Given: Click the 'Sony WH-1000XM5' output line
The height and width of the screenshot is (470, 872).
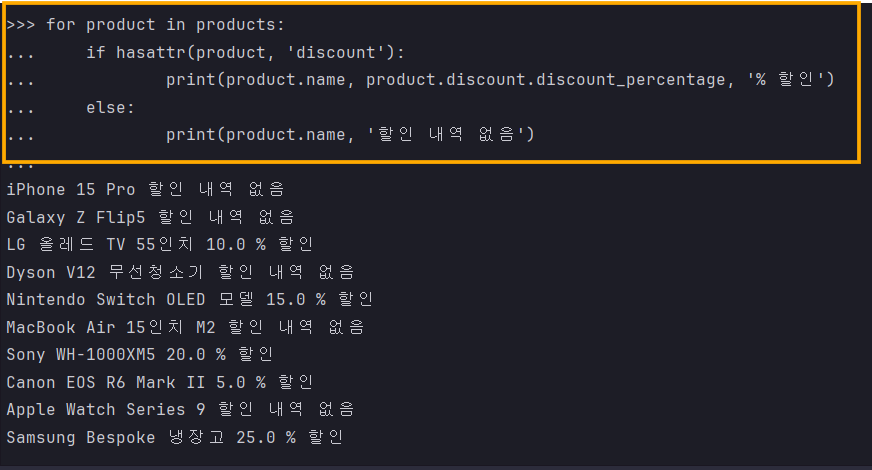Looking at the screenshot, I should tap(140, 354).
